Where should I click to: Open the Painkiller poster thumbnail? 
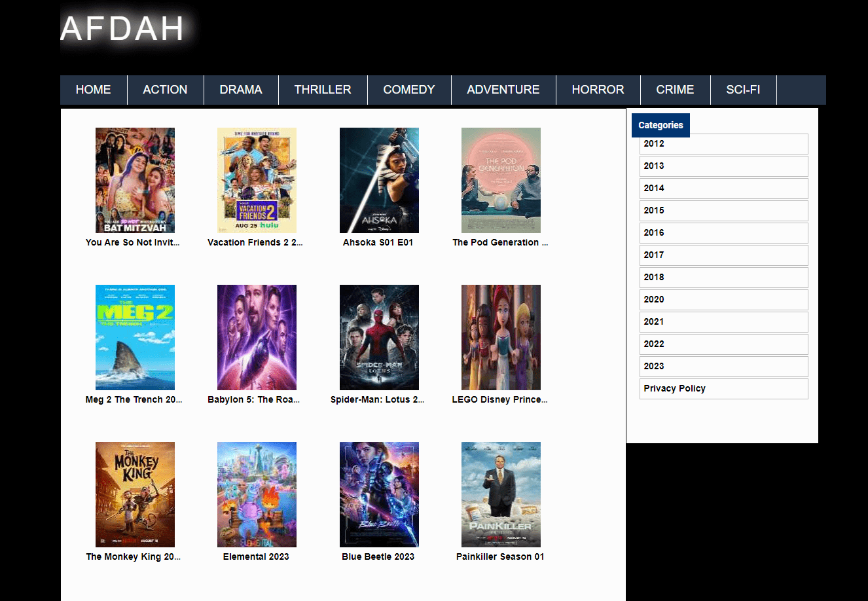501,494
